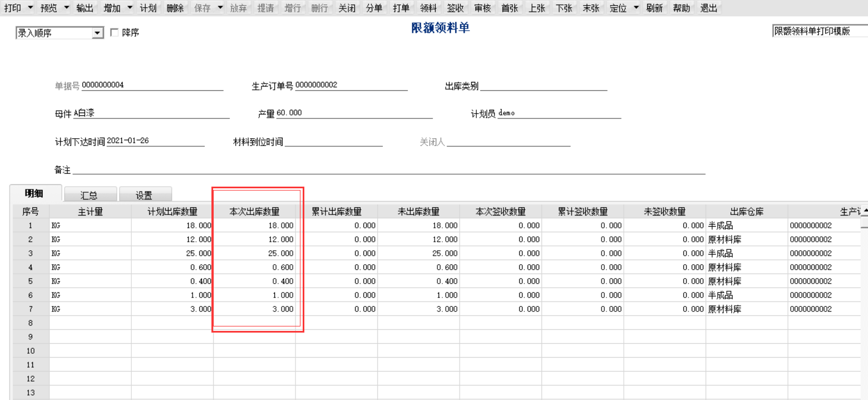Switch to the 明细 tab
This screenshot has height=400, width=868.
[x=34, y=193]
